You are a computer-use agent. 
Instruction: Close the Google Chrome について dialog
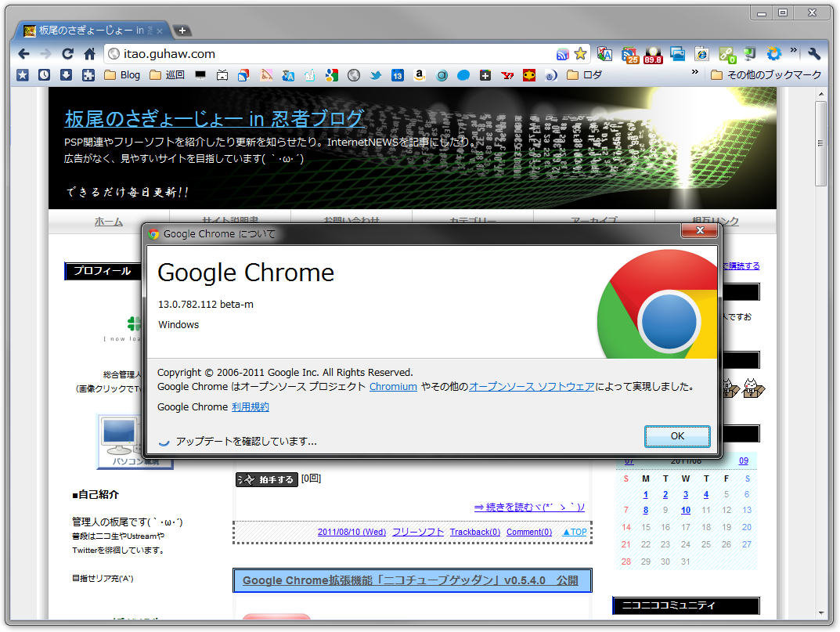click(699, 230)
